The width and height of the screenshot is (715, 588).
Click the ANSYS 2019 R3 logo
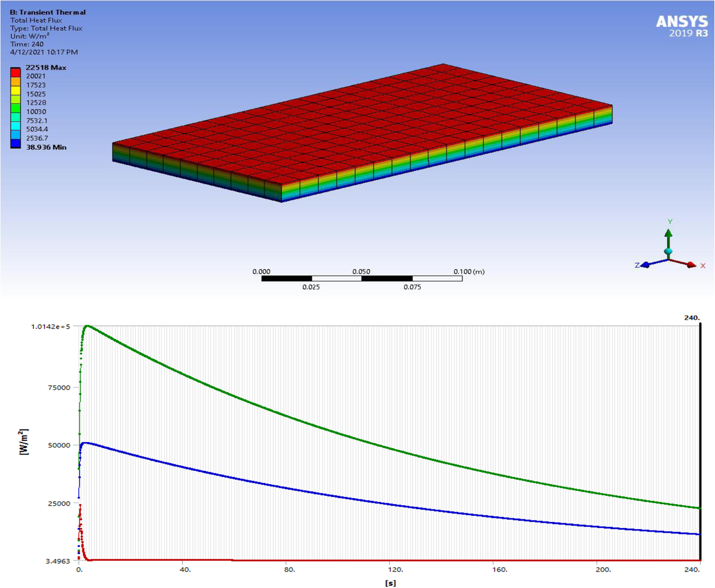pos(682,26)
